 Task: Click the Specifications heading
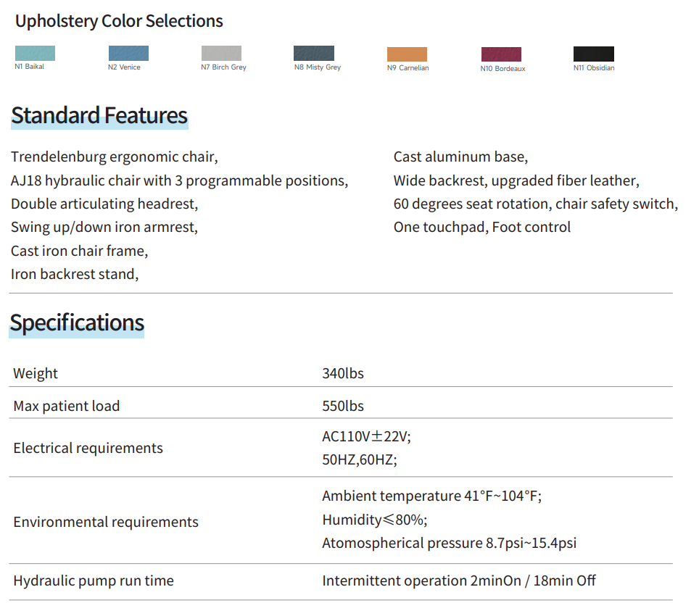click(x=77, y=323)
